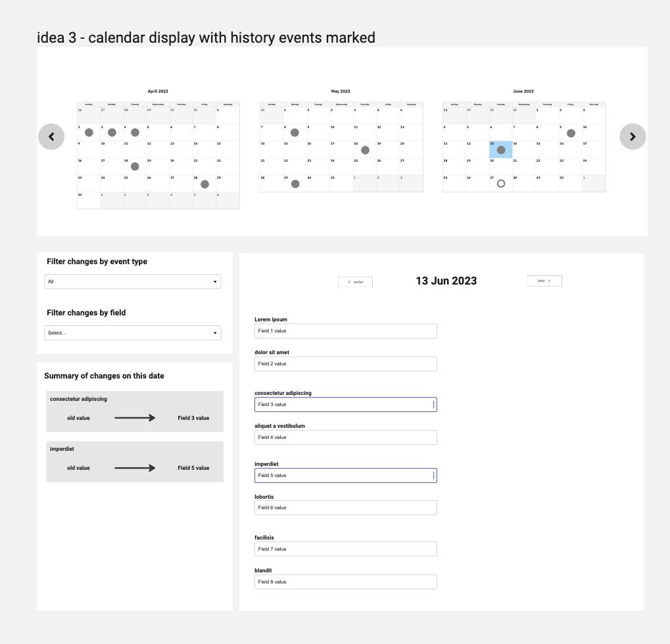Select the event dot on April 28

tap(204, 184)
